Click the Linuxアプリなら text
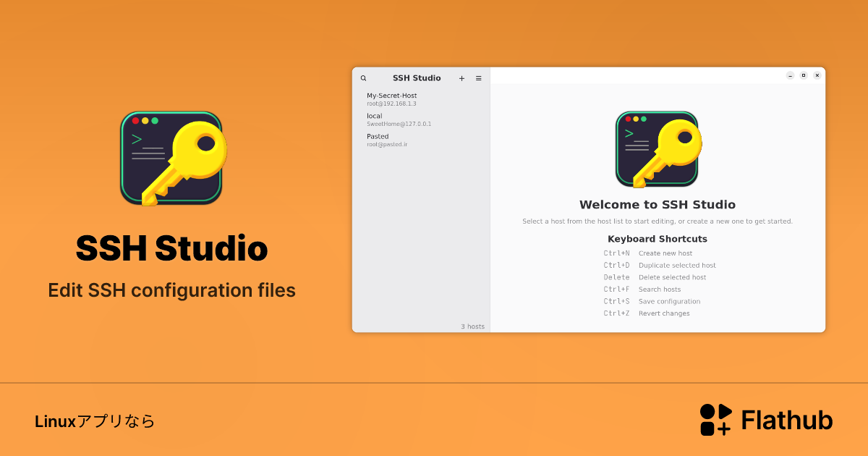 coord(95,420)
